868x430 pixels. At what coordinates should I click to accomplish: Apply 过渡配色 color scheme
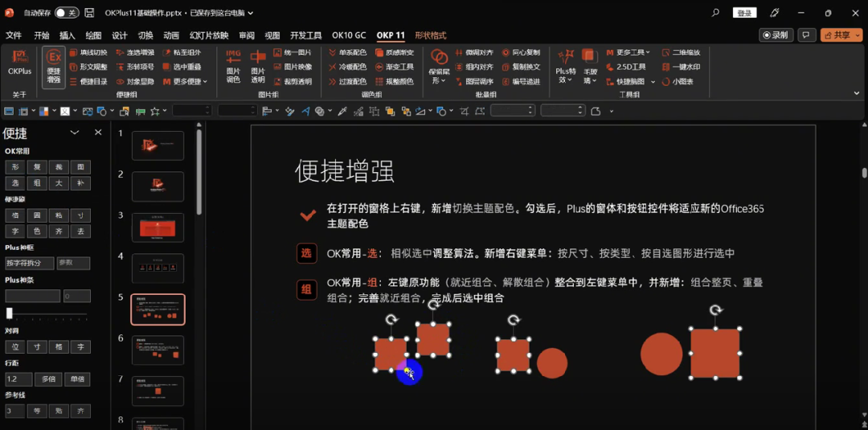(x=348, y=81)
